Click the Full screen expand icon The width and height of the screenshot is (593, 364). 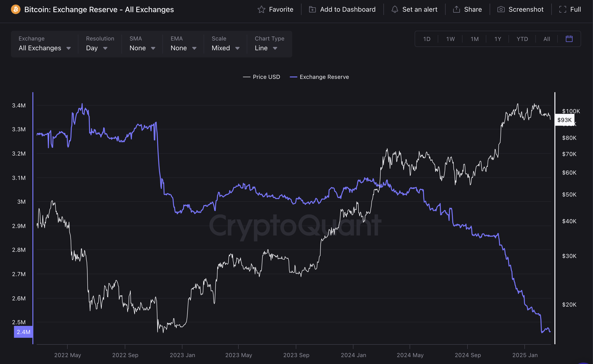tap(563, 9)
